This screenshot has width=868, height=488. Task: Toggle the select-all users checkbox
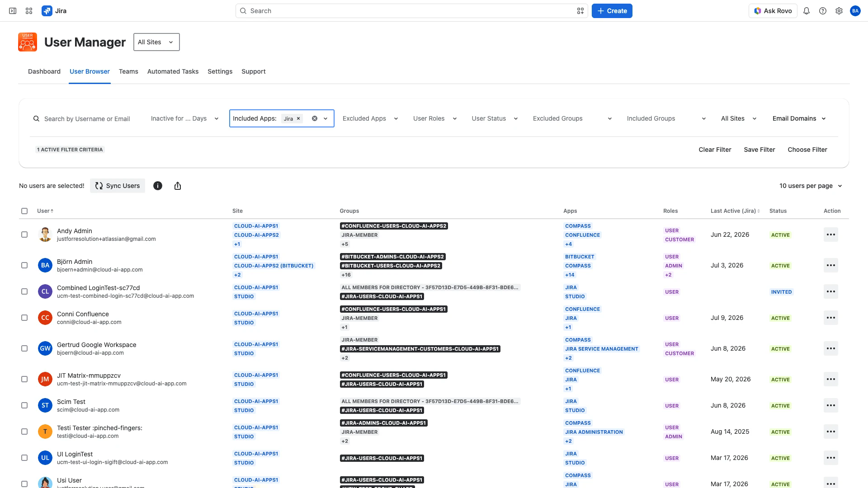[24, 211]
